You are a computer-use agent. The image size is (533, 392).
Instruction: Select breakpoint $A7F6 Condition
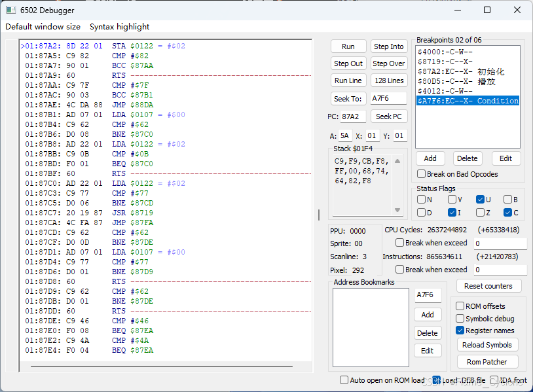pyautogui.click(x=468, y=101)
